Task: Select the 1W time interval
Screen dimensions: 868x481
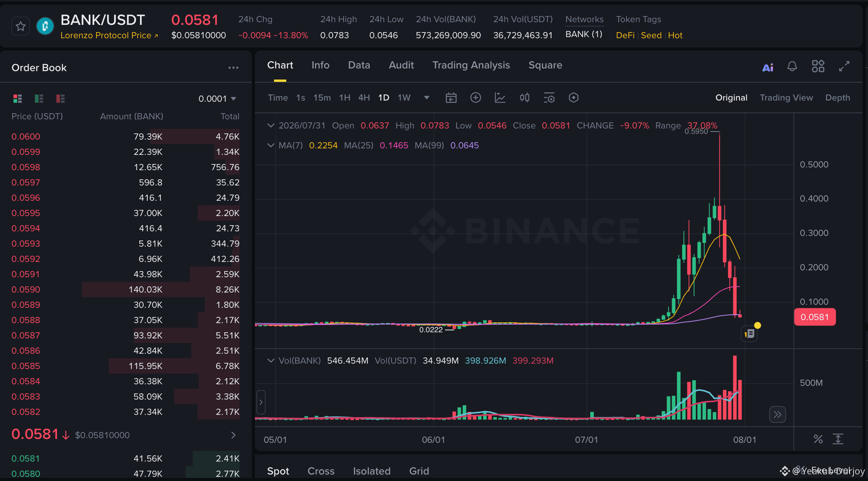Action: click(404, 98)
